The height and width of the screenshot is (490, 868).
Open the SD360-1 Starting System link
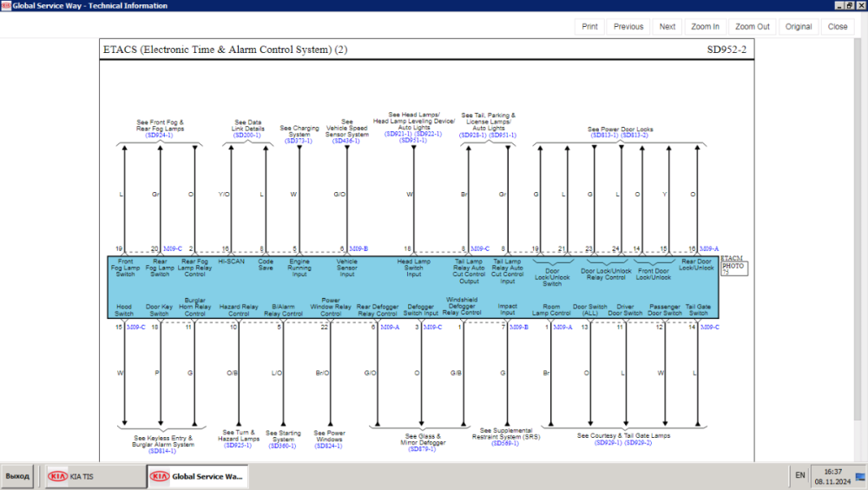pos(282,446)
